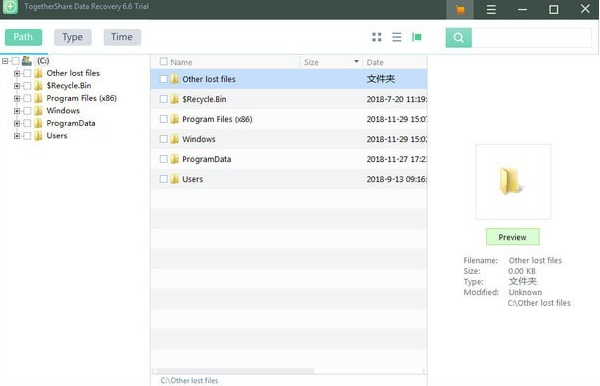The width and height of the screenshot is (600, 386).
Task: Expand Other lost files tree node
Action: click(x=17, y=73)
